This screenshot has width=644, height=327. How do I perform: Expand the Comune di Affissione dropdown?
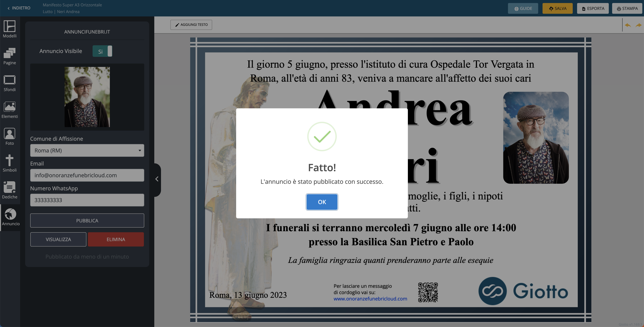(x=87, y=150)
